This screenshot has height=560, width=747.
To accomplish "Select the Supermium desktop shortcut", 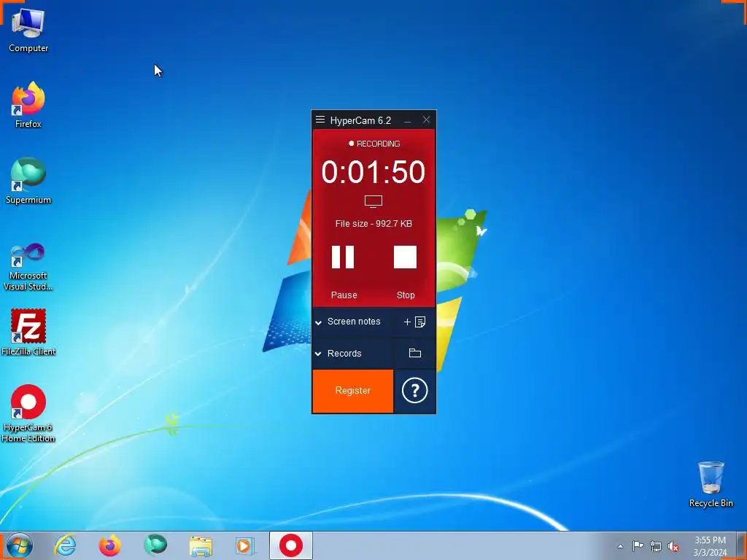I will coord(28,181).
